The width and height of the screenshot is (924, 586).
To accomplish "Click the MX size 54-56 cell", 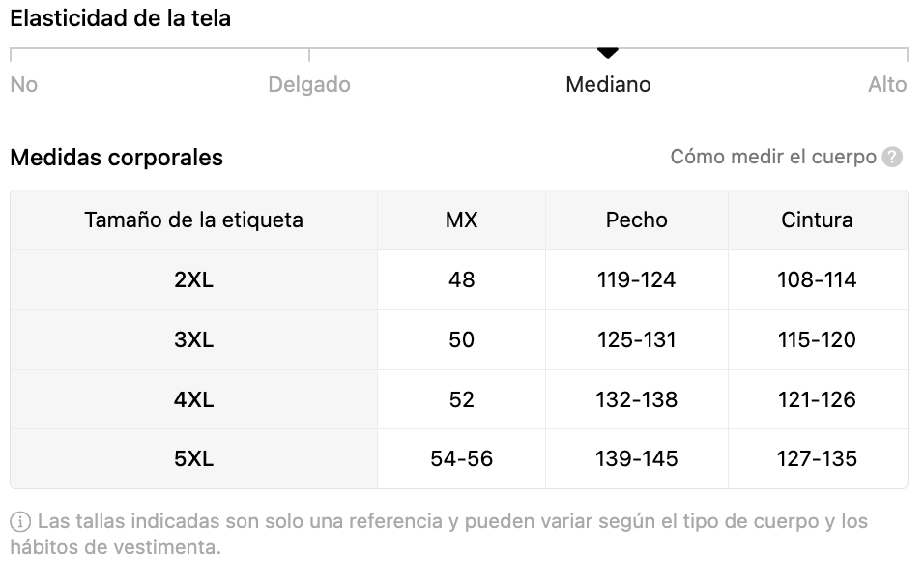I will click(461, 459).
